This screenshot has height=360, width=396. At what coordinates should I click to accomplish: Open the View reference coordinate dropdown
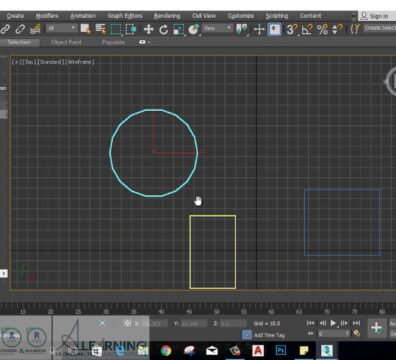coord(218,28)
